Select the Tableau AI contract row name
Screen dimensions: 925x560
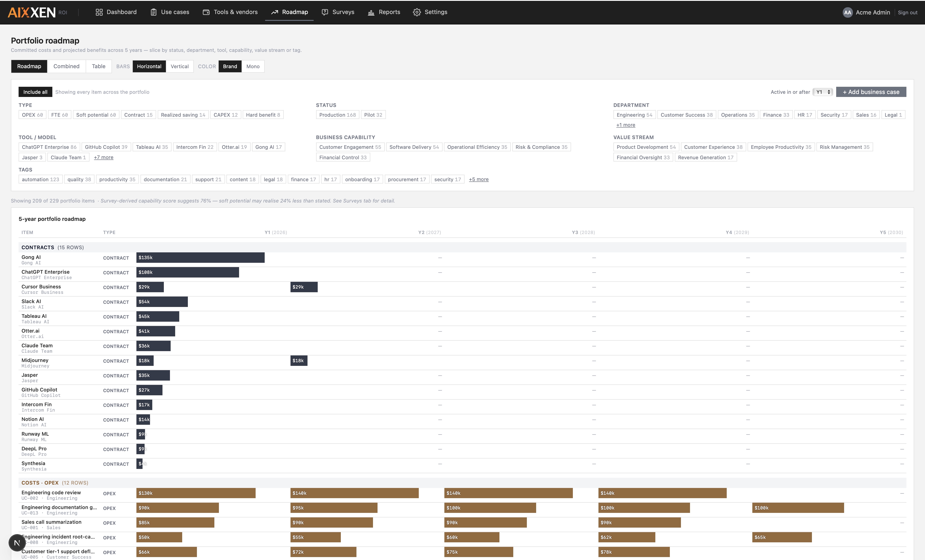[34, 316]
